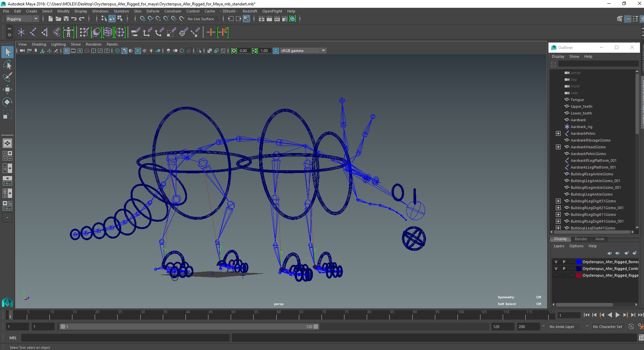Click the No Live Surface field
This screenshot has height=350, width=644.
pyautogui.click(x=202, y=19)
